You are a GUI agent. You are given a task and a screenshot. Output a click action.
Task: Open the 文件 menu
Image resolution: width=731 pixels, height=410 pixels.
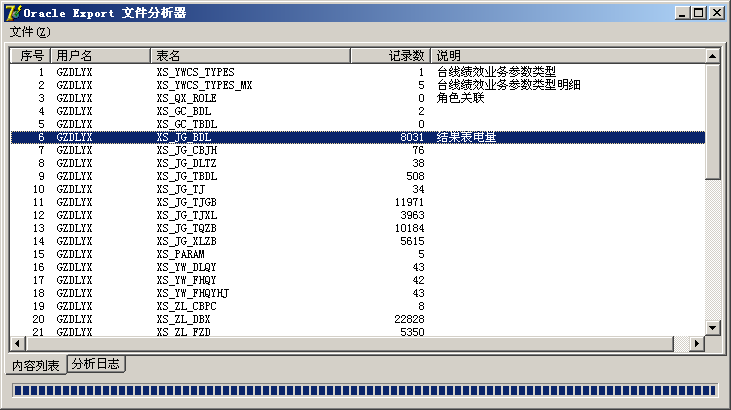30,32
